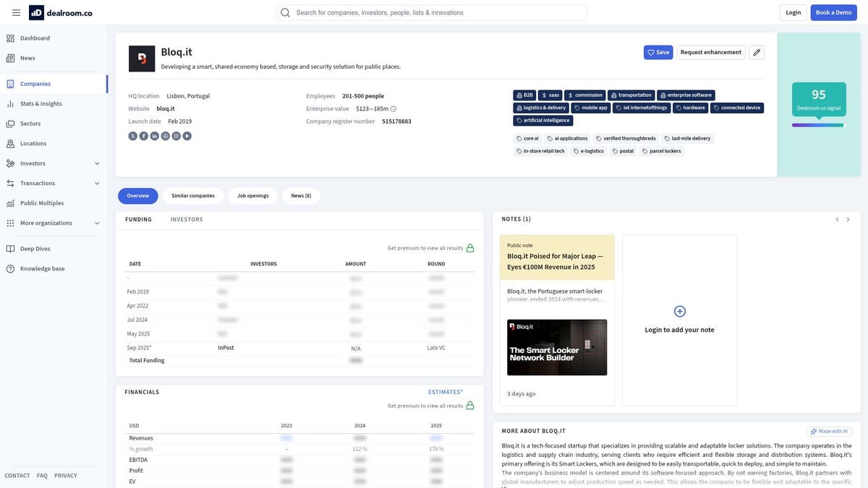The width and height of the screenshot is (868, 488).
Task: Open the 'Bloq.it Poised for Major Leap' note
Action: 556,261
